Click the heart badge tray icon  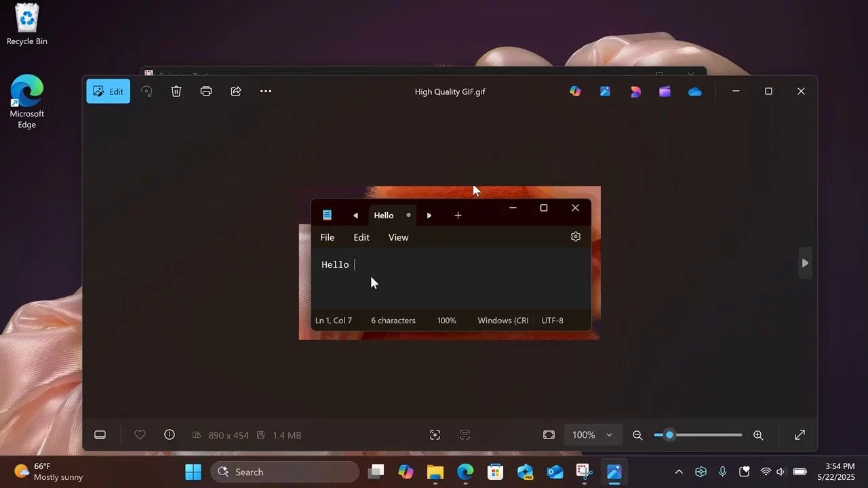[745, 472]
